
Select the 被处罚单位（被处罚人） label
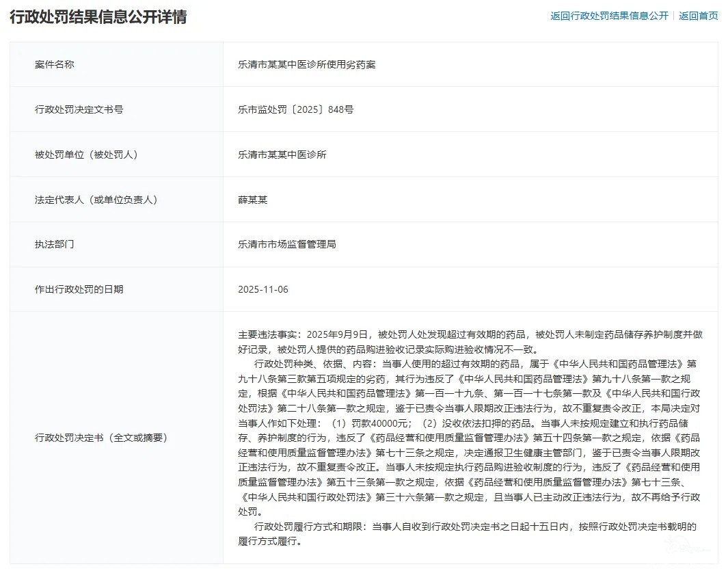86,155
